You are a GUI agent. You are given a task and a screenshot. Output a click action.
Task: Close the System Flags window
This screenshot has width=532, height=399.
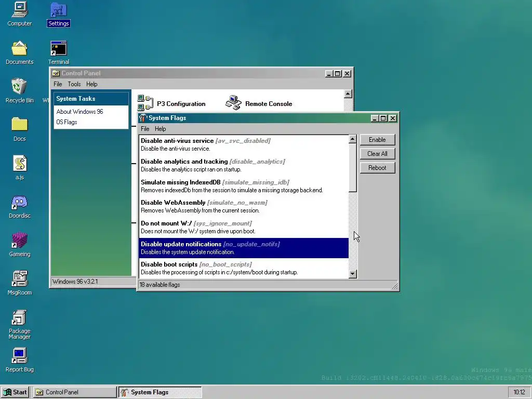(x=393, y=118)
